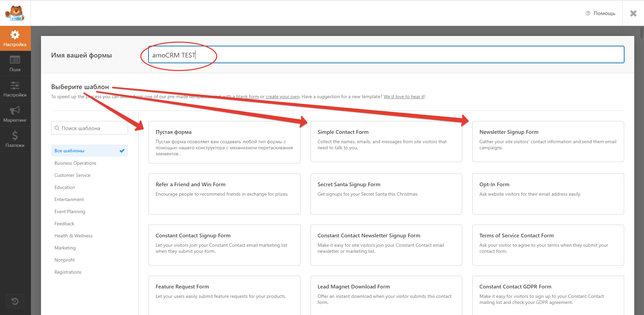Expand the Customer Service category

[x=72, y=175]
